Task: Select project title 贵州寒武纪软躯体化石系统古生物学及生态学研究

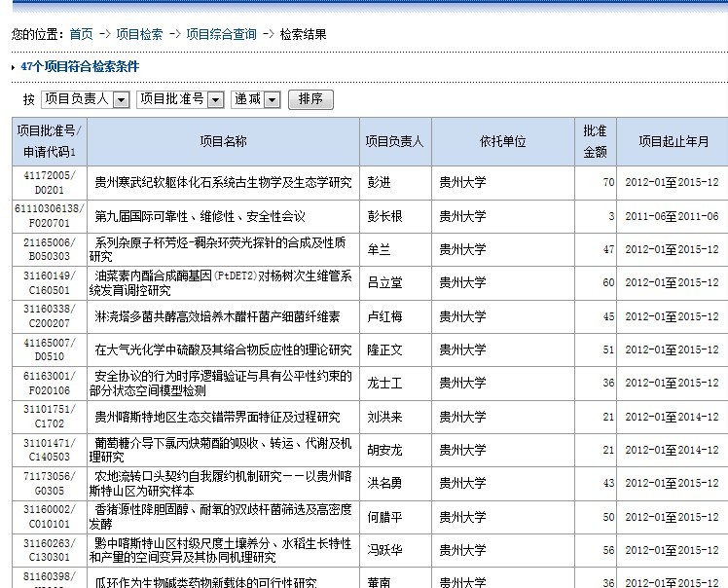Action: pyautogui.click(x=223, y=182)
